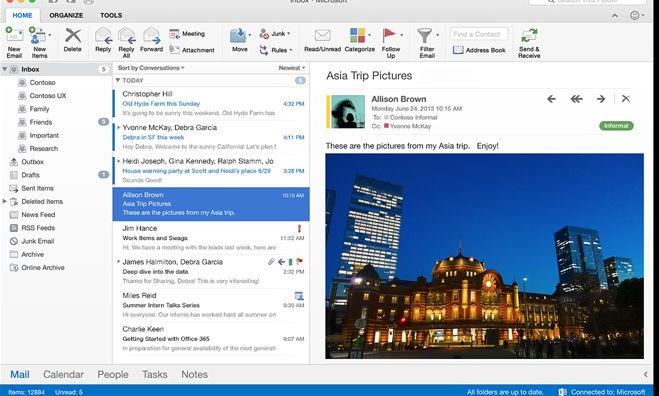Open the Christopher Hill email
The height and width of the screenshot is (396, 659).
(211, 103)
